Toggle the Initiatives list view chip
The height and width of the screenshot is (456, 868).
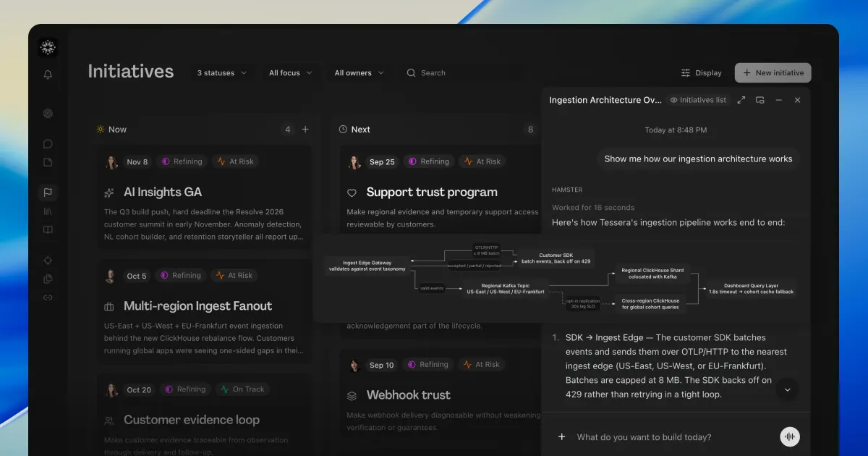698,100
